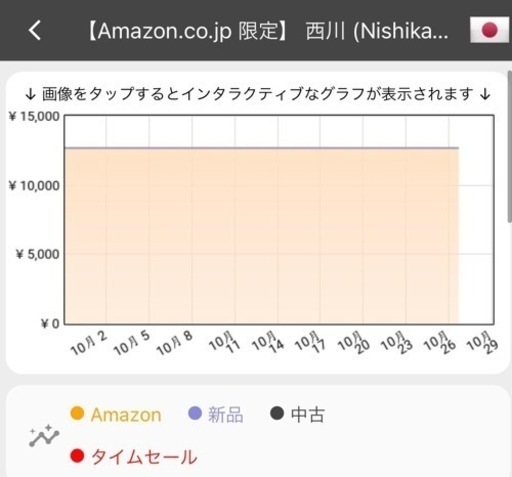The width and height of the screenshot is (512, 477).
Task: Click the 10月 2 date axis label
Action: pyautogui.click(x=89, y=343)
